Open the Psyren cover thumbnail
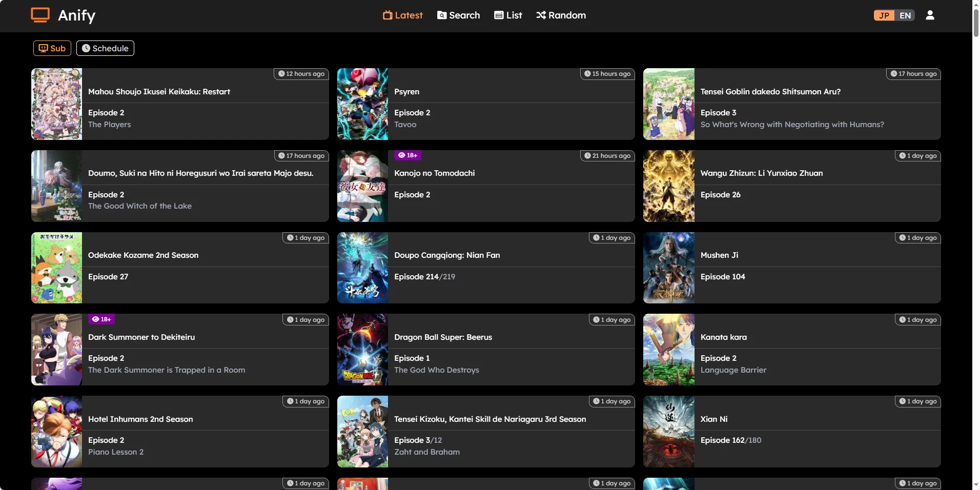The image size is (980, 490). pyautogui.click(x=362, y=104)
